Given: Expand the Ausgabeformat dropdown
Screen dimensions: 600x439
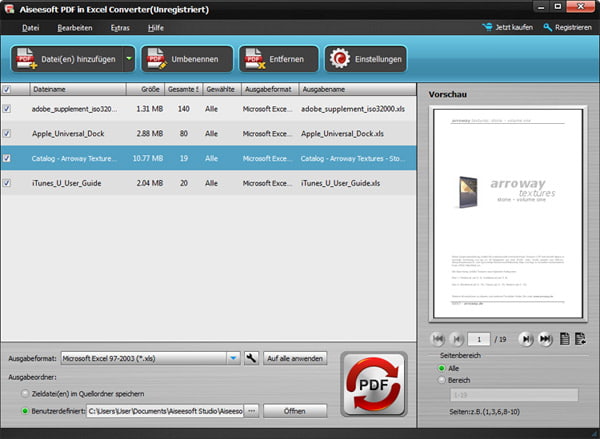Looking at the screenshot, I should (232, 357).
